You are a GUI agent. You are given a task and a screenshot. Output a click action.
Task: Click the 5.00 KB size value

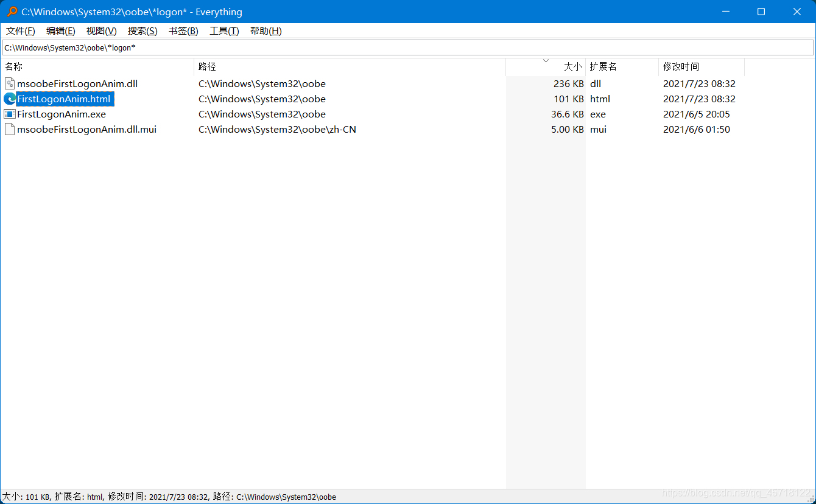[567, 129]
